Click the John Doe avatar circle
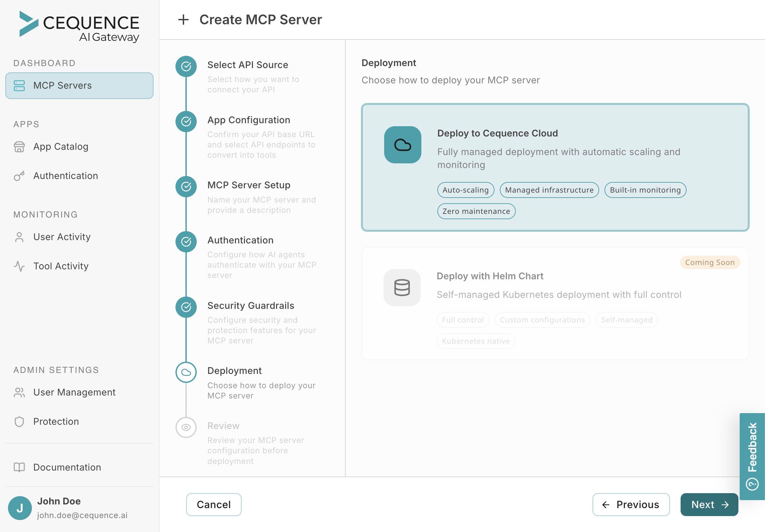 20,508
